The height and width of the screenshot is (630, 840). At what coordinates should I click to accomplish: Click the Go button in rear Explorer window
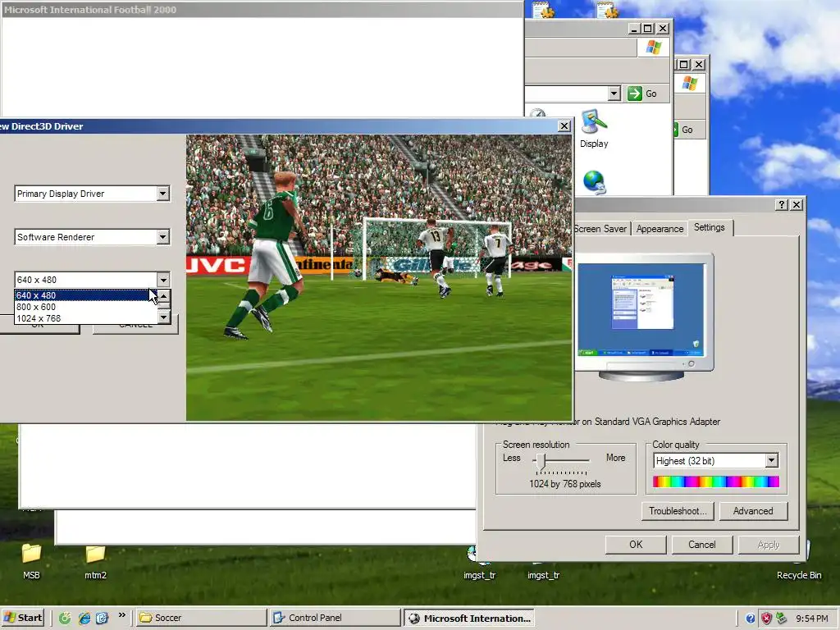point(687,130)
